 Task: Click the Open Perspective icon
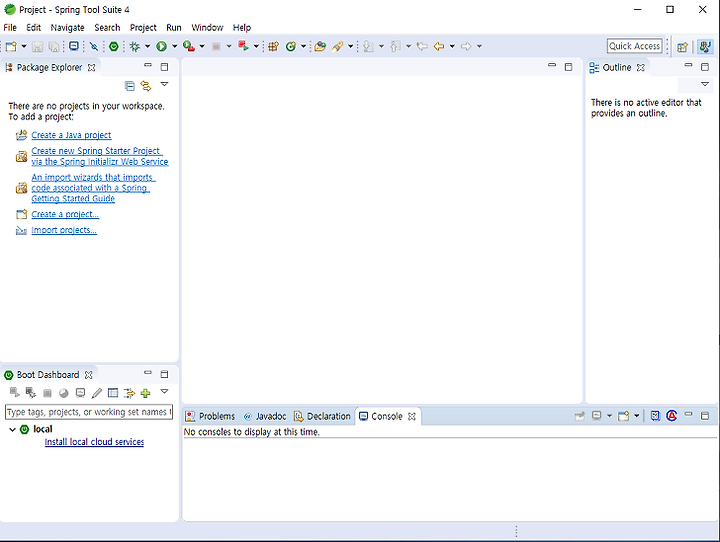(682, 46)
